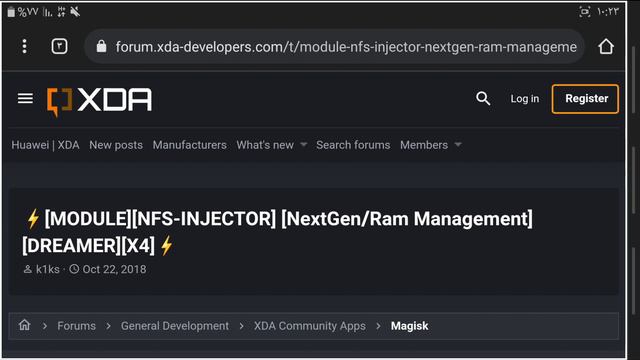The width and height of the screenshot is (640, 360).
Task: Expand the What's new dropdown arrow
Action: [x=304, y=144]
